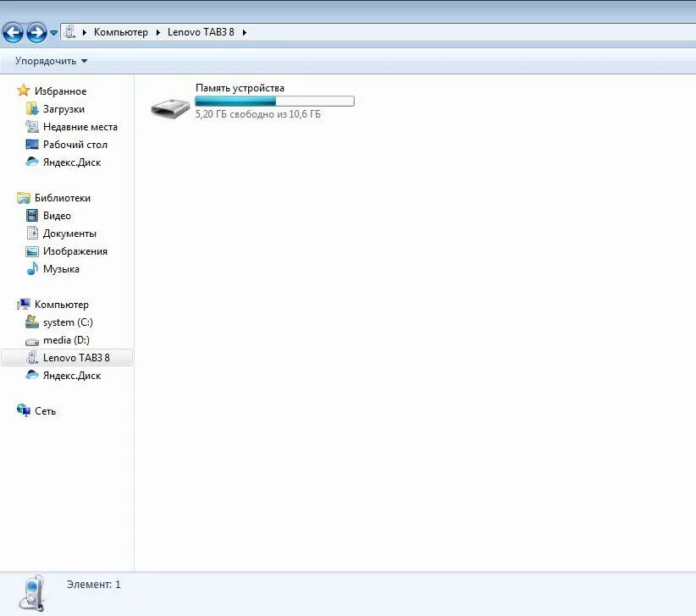
Task: Open system (C:) drive
Action: [68, 322]
